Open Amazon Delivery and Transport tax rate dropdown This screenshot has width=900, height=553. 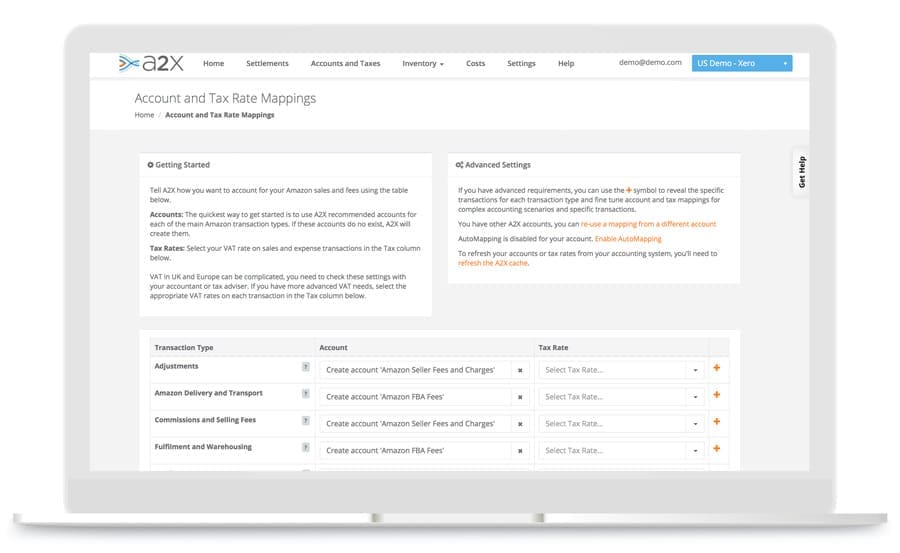621,397
